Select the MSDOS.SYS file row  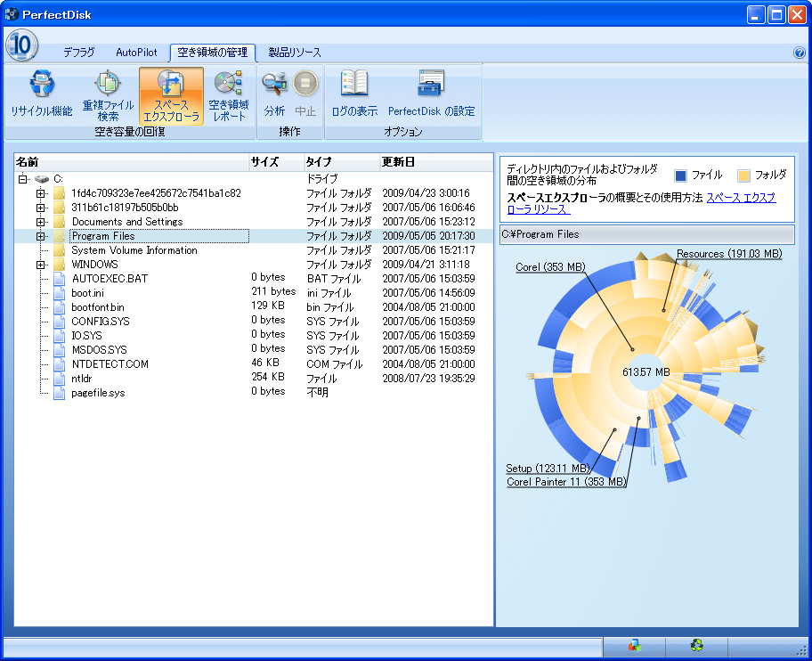click(x=254, y=350)
